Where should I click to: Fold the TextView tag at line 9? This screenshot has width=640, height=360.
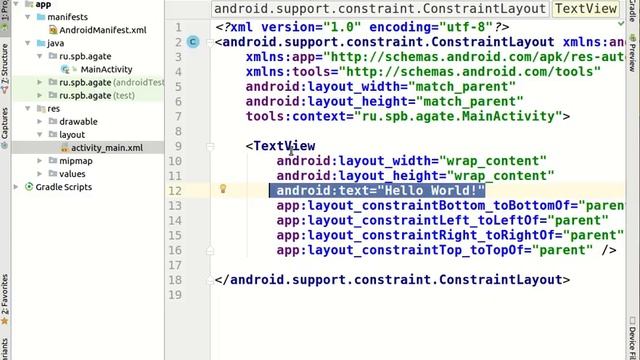tap(210, 146)
